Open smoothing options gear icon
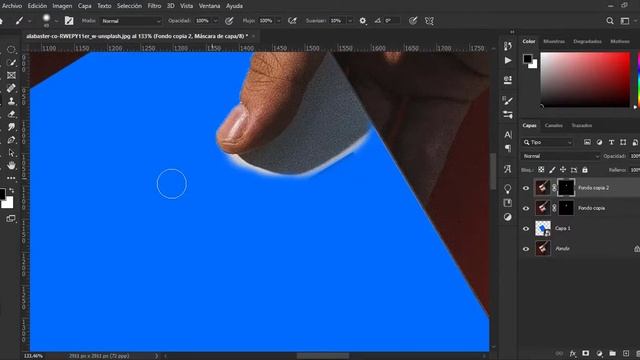This screenshot has height=360, width=640. (x=362, y=20)
